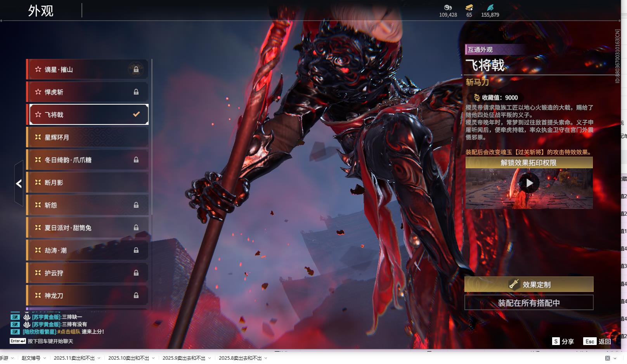This screenshot has width=627, height=364.
Task: Click the S key share icon
Action: click(x=556, y=341)
